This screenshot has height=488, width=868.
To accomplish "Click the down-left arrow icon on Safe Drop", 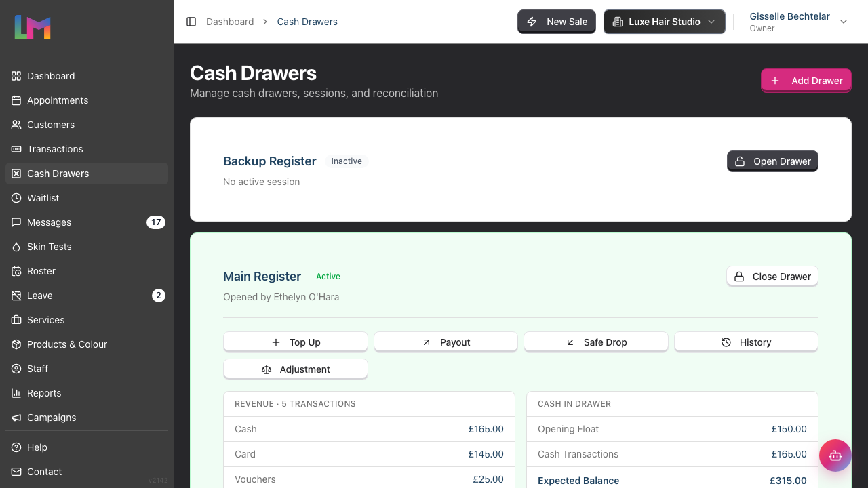I will (x=570, y=342).
